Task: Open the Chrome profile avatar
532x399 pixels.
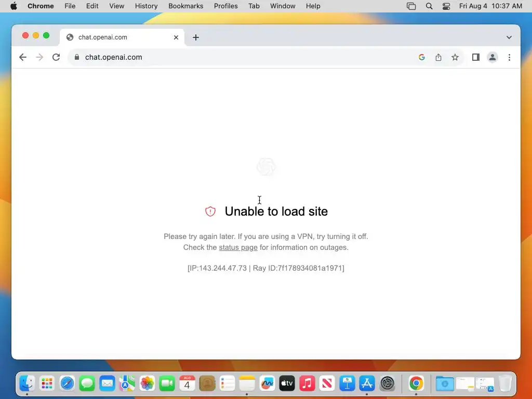Action: (493, 57)
